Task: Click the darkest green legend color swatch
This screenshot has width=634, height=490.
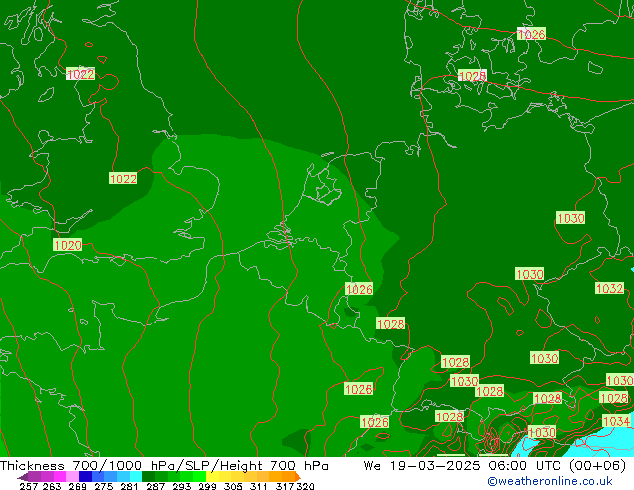Action: click(x=148, y=477)
